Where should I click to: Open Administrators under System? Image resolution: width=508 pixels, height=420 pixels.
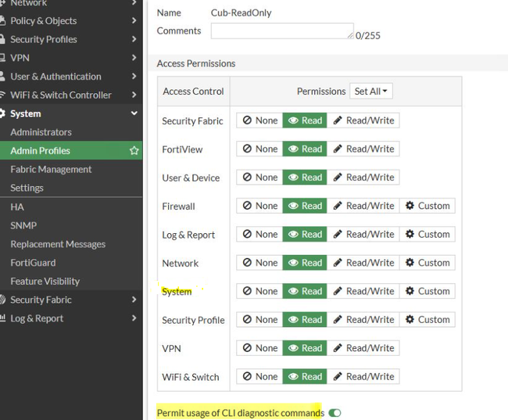tap(41, 132)
